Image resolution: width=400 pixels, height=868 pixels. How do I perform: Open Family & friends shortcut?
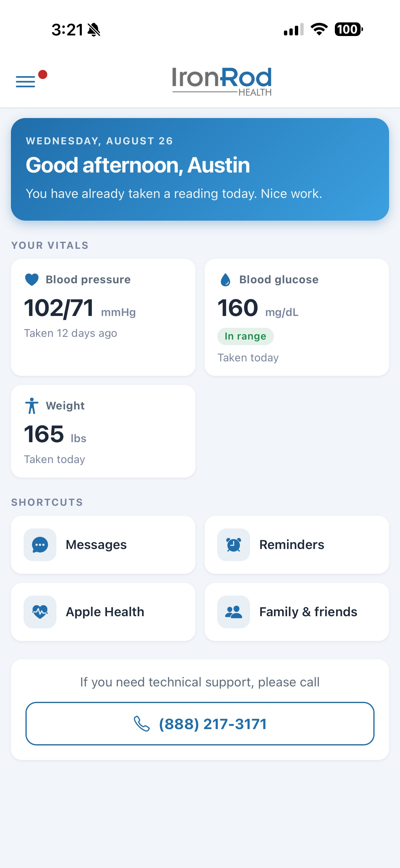click(x=297, y=612)
